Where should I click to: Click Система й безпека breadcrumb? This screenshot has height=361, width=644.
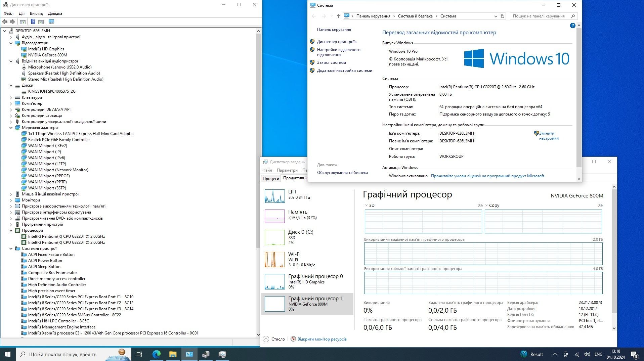point(415,16)
